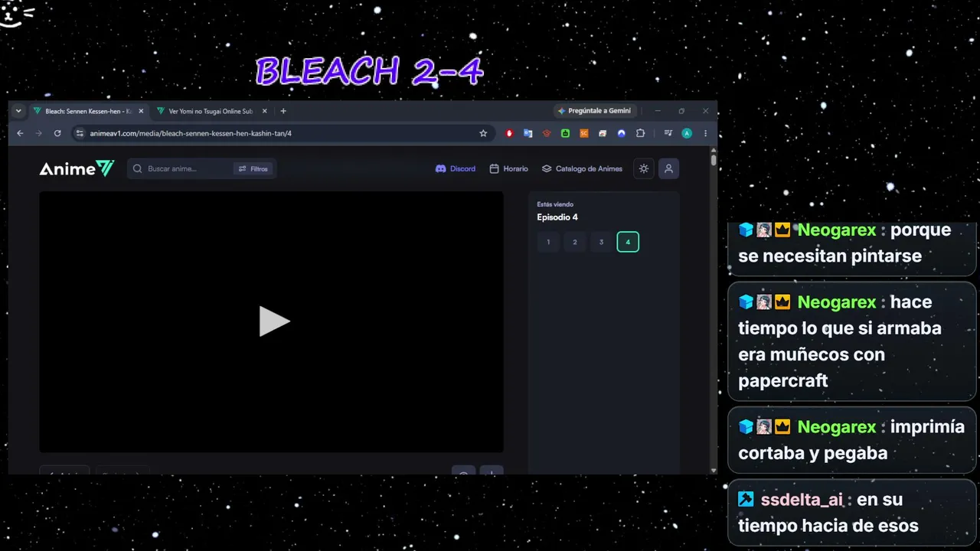Switch to the Ver Yomi no Tsugai tab
This screenshot has width=980, height=551.
[x=211, y=111]
